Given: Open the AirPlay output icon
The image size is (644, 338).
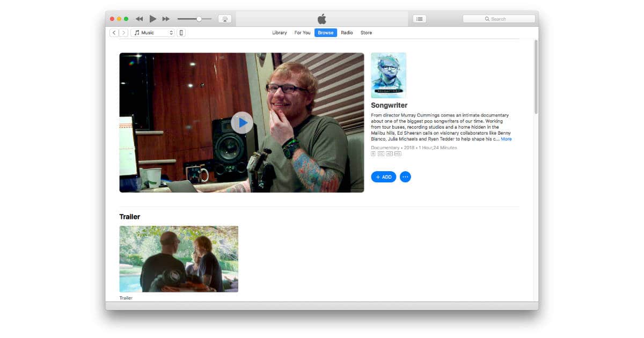Looking at the screenshot, I should [225, 19].
